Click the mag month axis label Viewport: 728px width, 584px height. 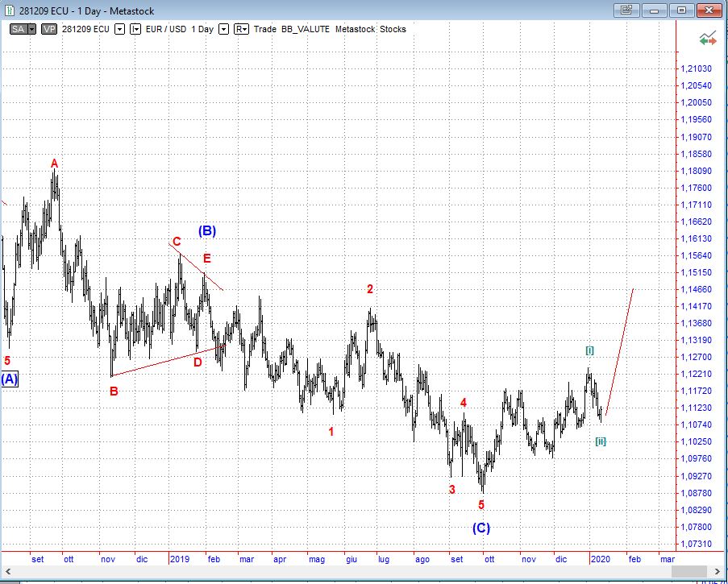[x=317, y=559]
